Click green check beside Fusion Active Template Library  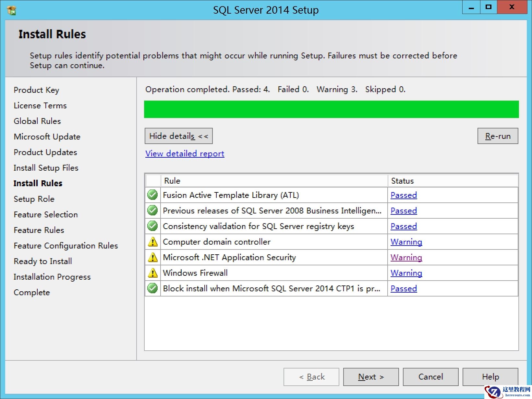152,195
